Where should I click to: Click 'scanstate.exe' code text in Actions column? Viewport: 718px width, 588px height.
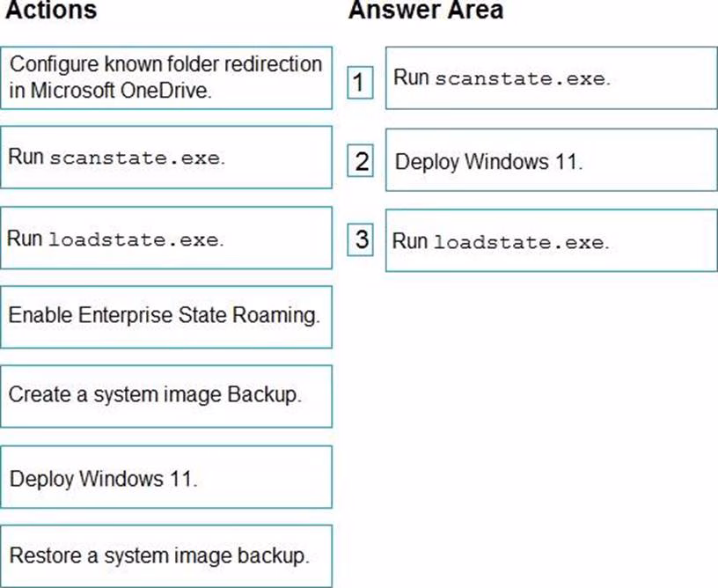click(x=136, y=159)
